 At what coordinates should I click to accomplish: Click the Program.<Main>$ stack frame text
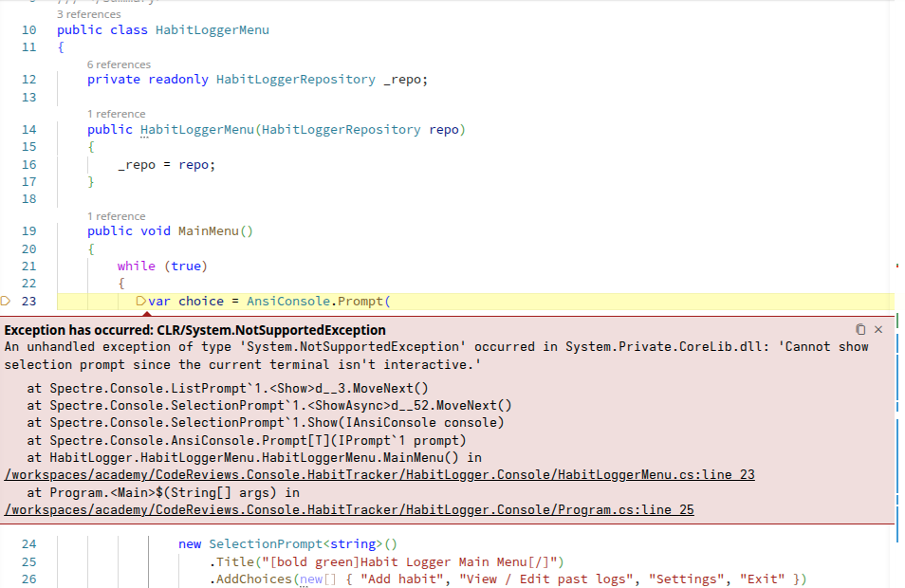click(163, 493)
